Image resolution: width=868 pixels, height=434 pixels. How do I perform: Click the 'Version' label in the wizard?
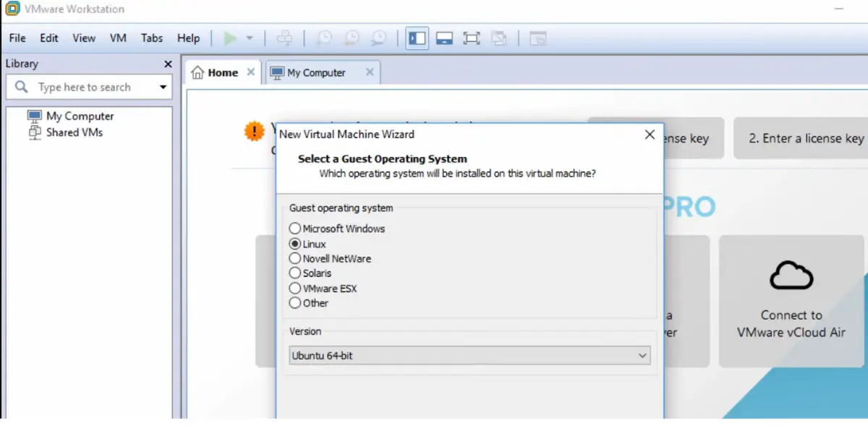coord(305,331)
